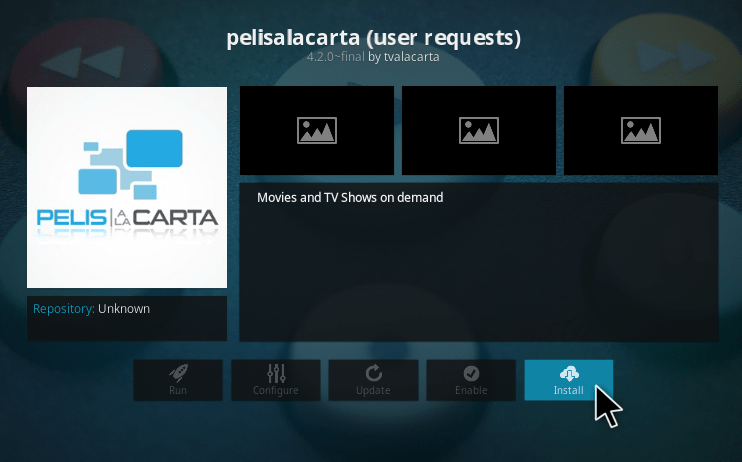This screenshot has height=462, width=742.
Task: Click the 'Repository: Unknown' label
Action: point(91,309)
